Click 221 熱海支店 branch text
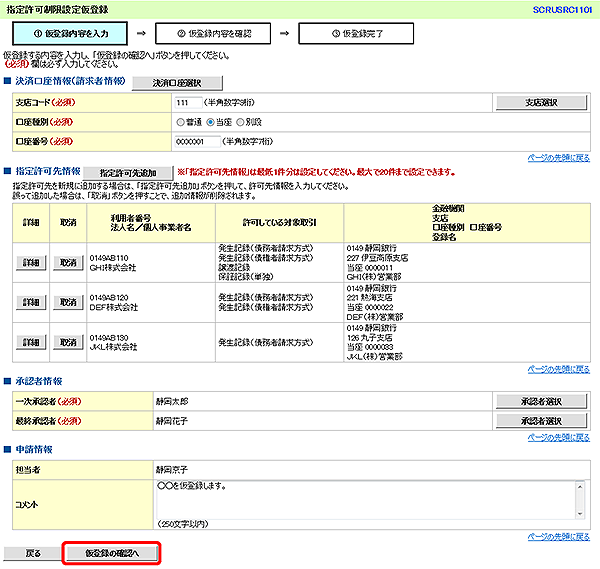 point(369,297)
